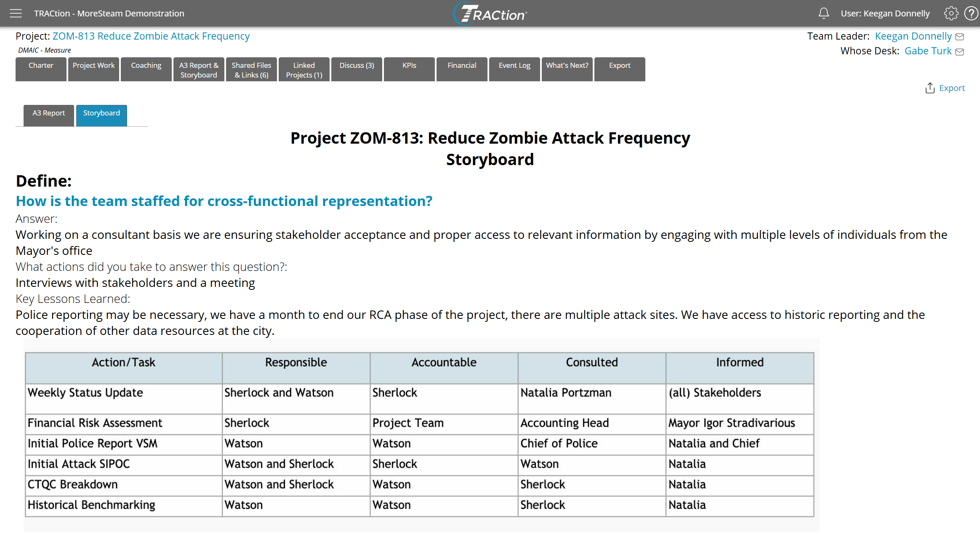
Task: Click the TRACtion logo
Action: click(x=490, y=14)
